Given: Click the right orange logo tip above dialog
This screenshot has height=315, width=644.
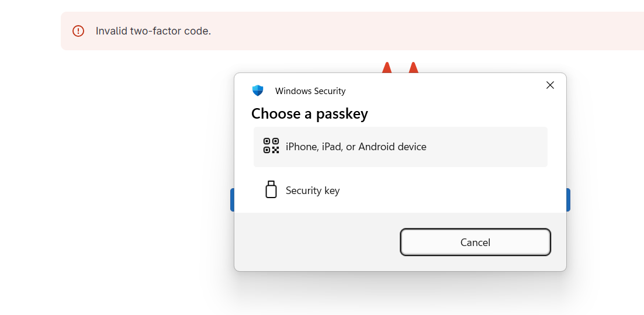Looking at the screenshot, I should click(x=414, y=68).
